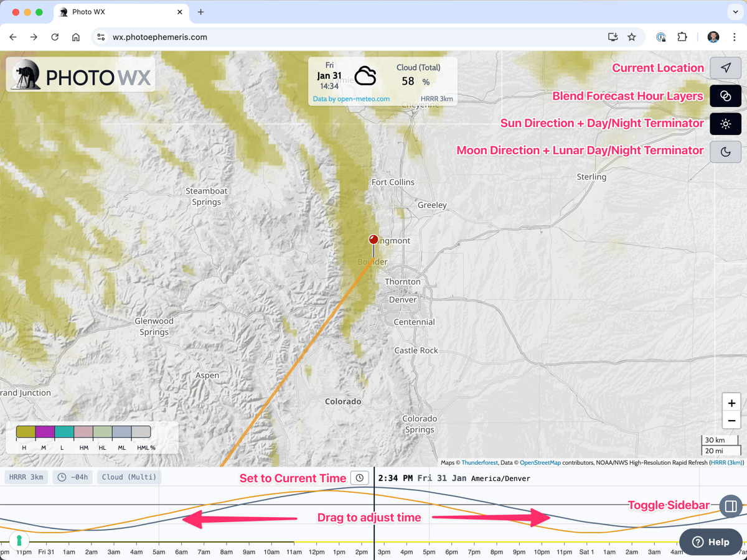Open the open-meteo.com data link
The height and width of the screenshot is (560, 747).
[x=351, y=99]
